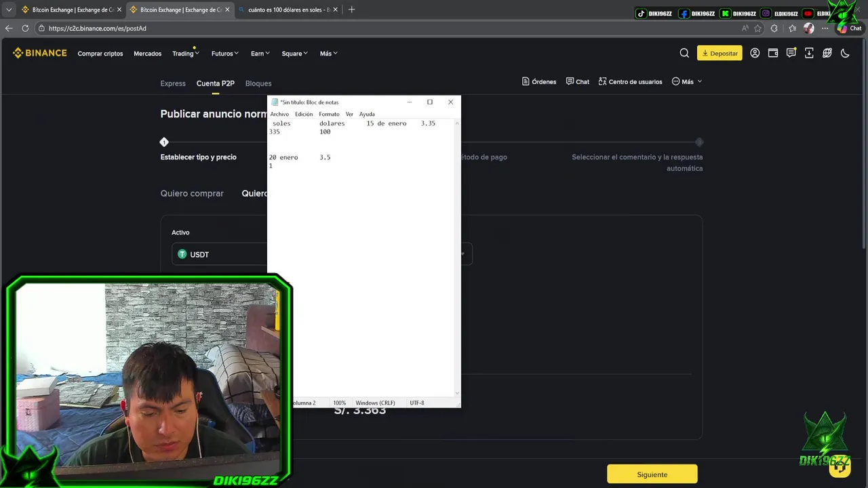The height and width of the screenshot is (488, 868).
Task: Open tab search chevron in tab bar
Action: pos(9,9)
